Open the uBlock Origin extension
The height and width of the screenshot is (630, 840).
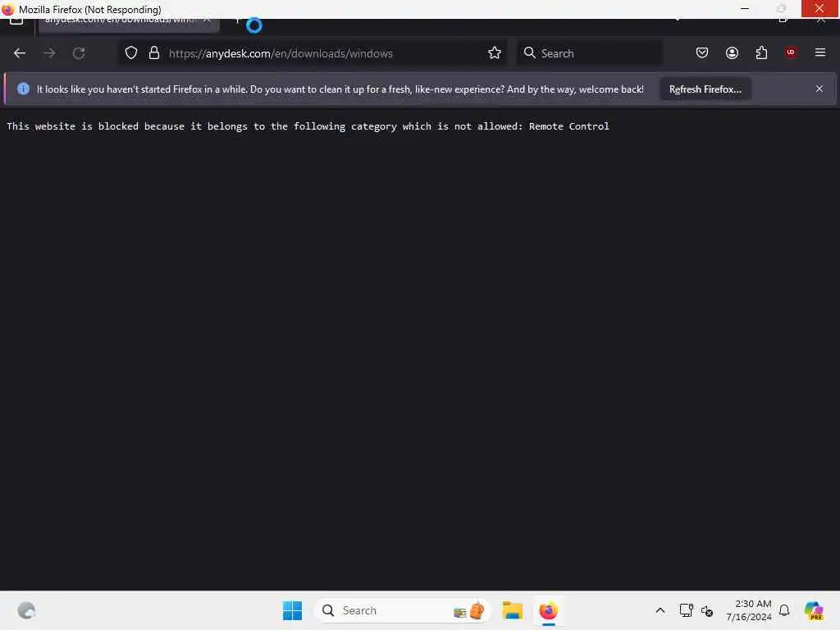pyautogui.click(x=791, y=52)
